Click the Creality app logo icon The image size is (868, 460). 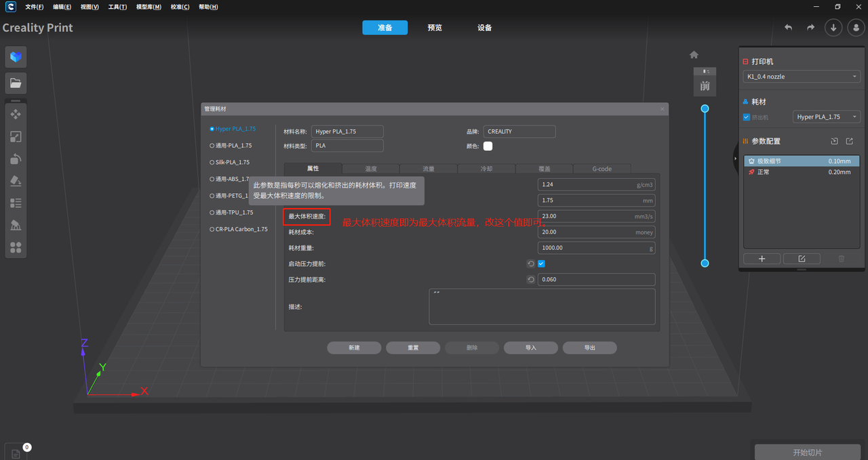pos(11,7)
